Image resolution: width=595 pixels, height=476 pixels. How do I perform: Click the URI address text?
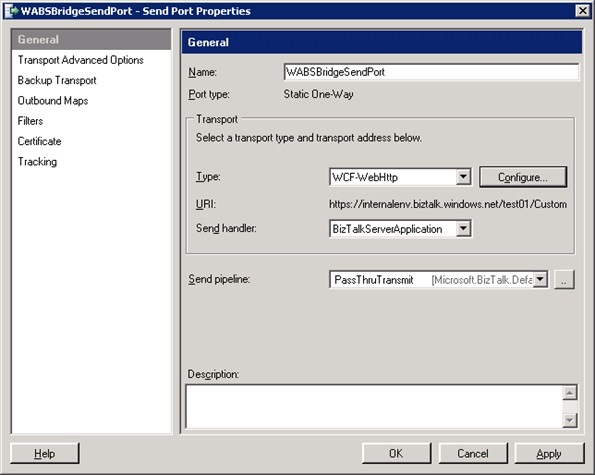[x=448, y=204]
